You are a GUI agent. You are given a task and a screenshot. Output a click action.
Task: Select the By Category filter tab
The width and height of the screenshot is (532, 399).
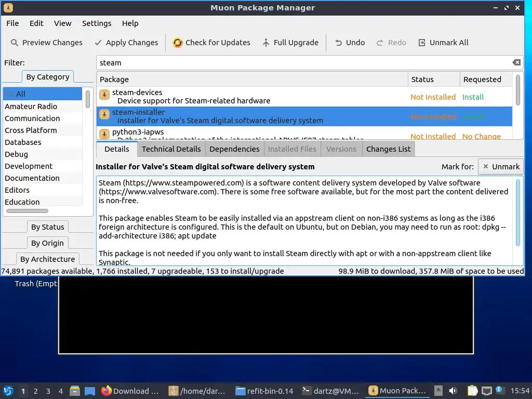(48, 77)
